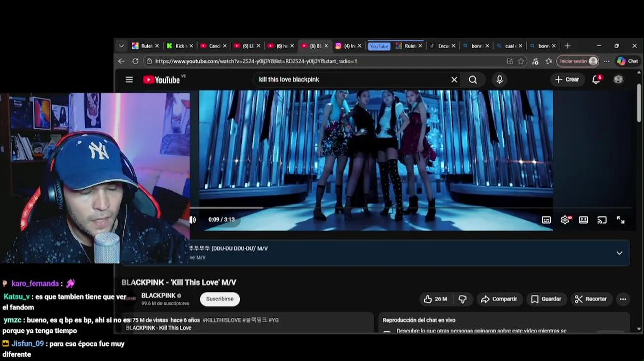Viewport: 644px width, 361px height.
Task: Open the Crear upload menu
Action: [567, 80]
